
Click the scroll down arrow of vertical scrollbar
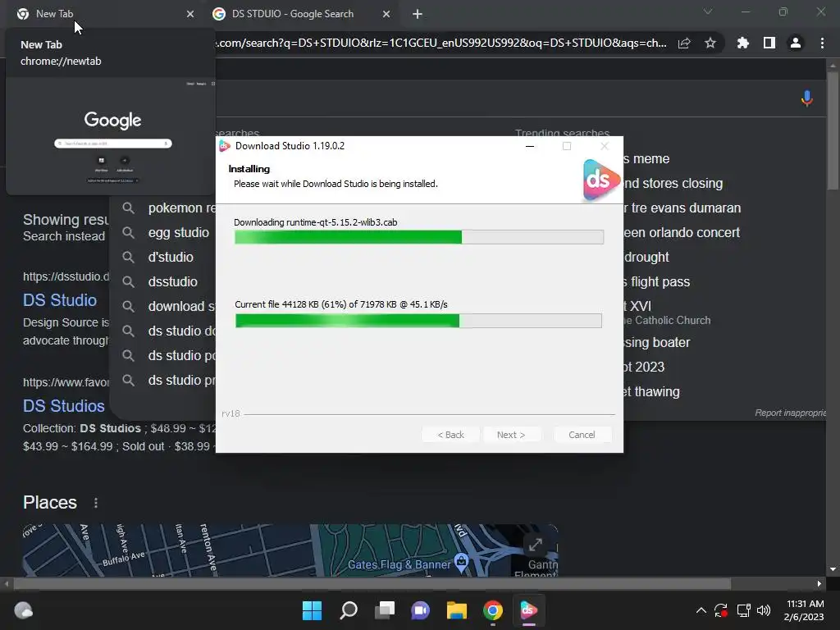tap(833, 569)
